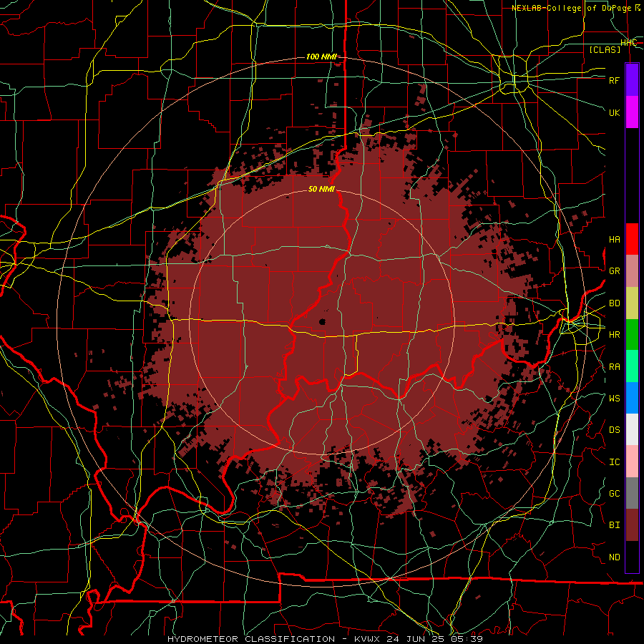Click the UK magenta legend swatch
Screen dimensions: 644x644
(632, 112)
